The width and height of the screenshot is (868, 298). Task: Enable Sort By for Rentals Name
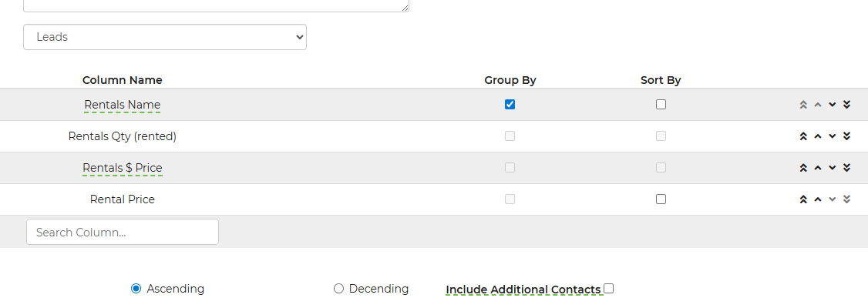click(661, 105)
